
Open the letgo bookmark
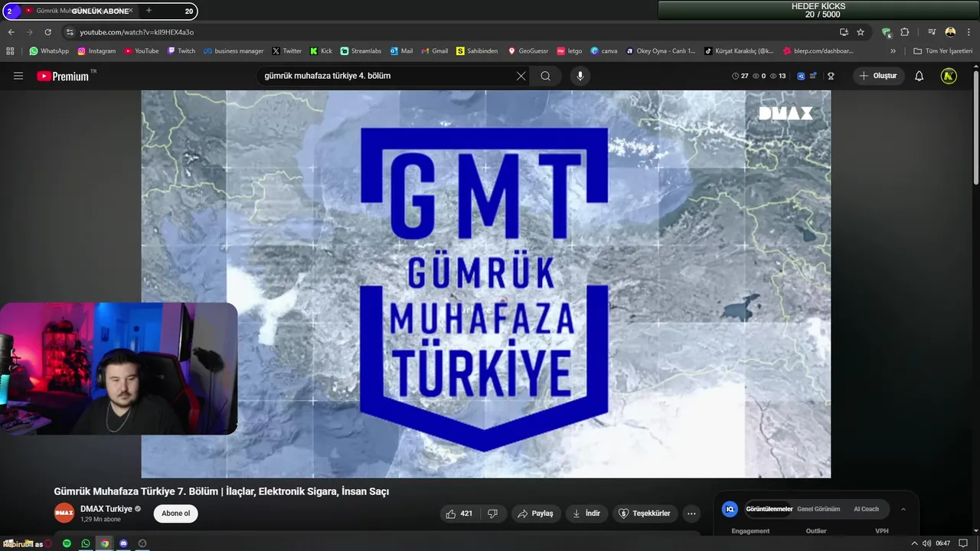570,51
